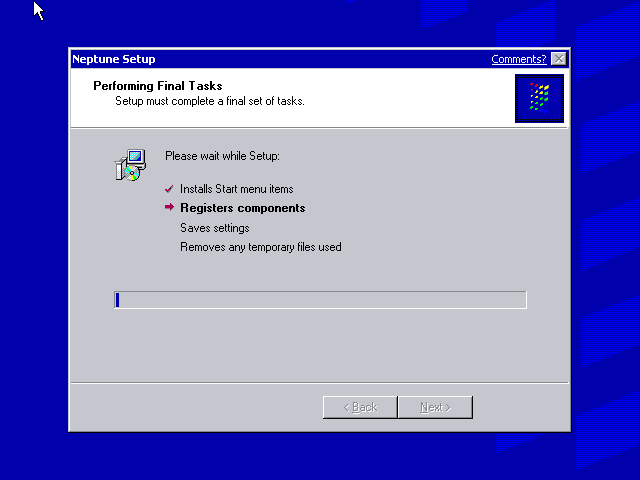Click the setup computer and CD icon
Screen dimensions: 640x480
[x=131, y=165]
